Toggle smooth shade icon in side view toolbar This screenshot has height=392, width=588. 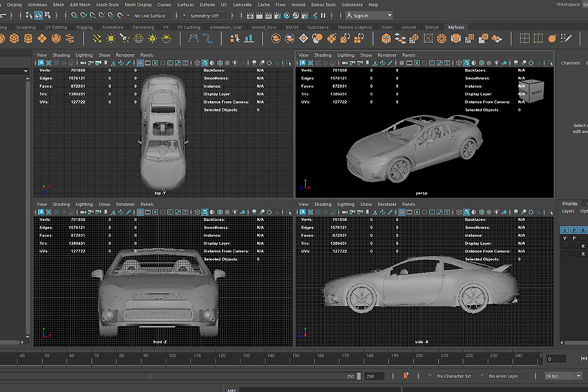pyautogui.click(x=468, y=212)
